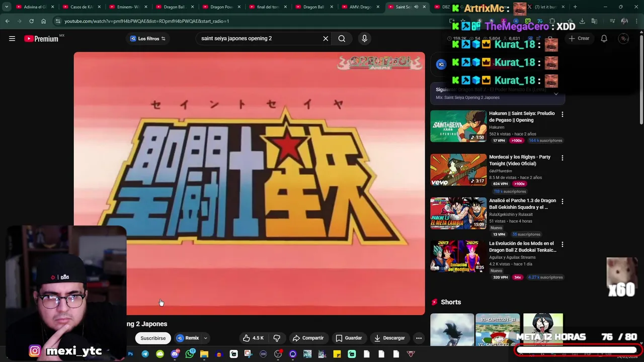The width and height of the screenshot is (644, 362).
Task: Open WhatsApp from the taskbar
Action: click(x=189, y=354)
